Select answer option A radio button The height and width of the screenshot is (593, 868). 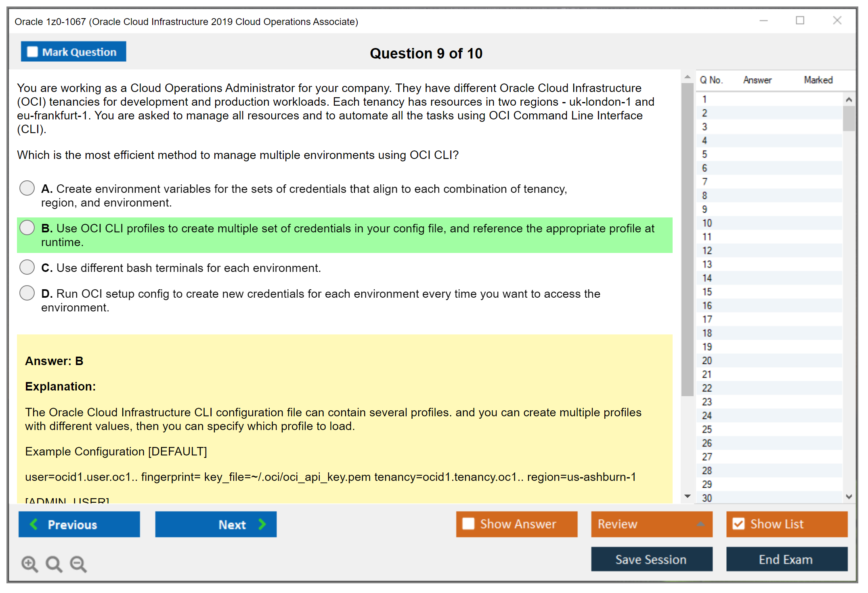(27, 188)
